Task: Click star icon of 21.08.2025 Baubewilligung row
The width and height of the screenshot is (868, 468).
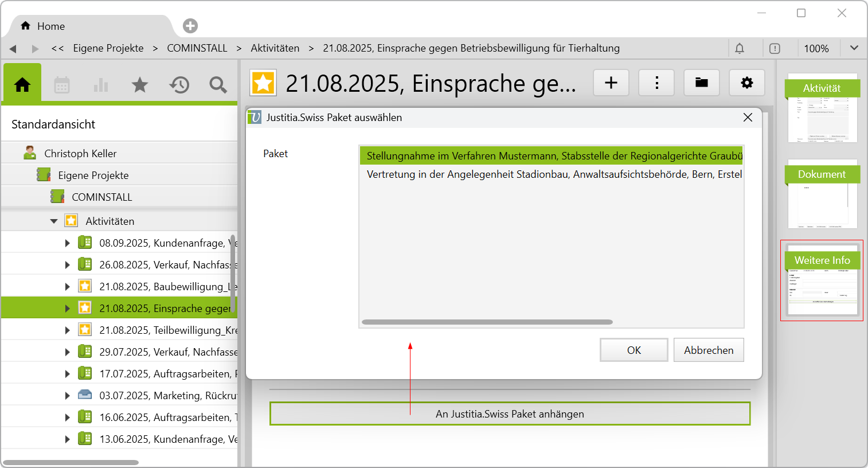Action: [x=85, y=286]
